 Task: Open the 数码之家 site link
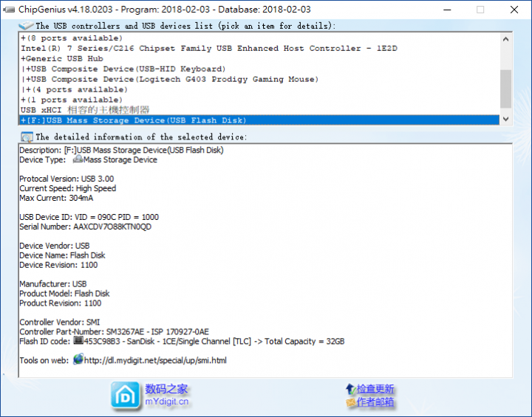pos(166,389)
